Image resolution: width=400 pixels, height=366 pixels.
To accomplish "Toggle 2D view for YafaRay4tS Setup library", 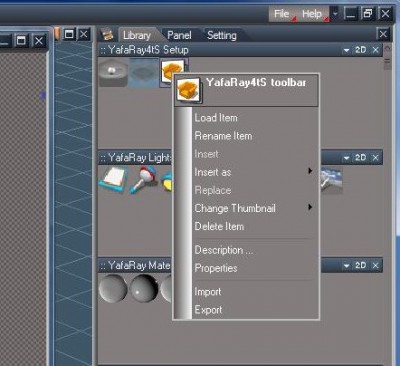I will pos(361,50).
